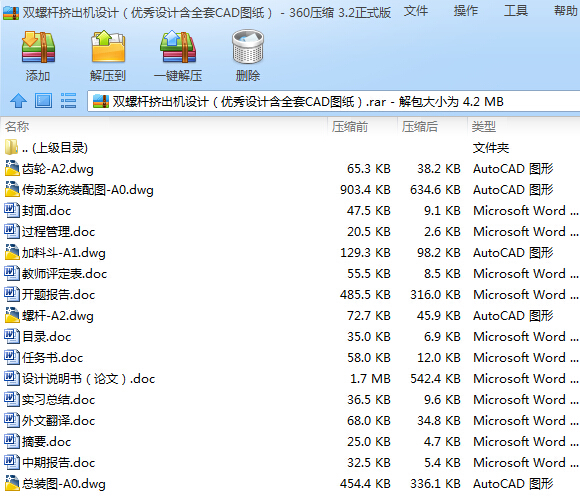Select the 加料斗-A1.dwg file icon
The image size is (580, 500).
coord(12,252)
